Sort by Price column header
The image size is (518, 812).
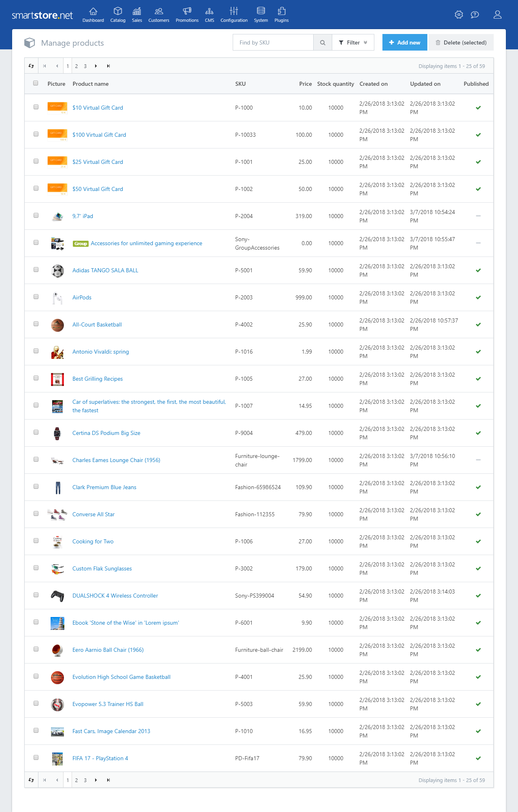click(x=306, y=84)
